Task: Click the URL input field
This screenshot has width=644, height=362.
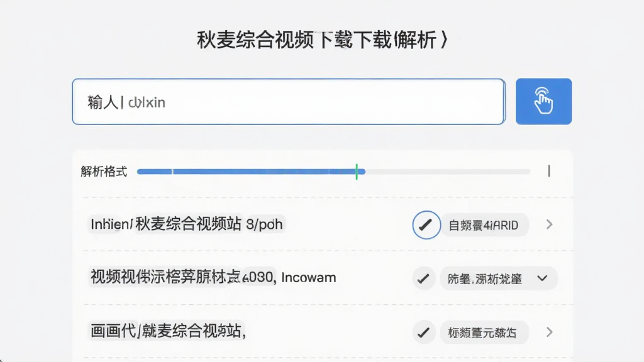Action: click(x=288, y=101)
